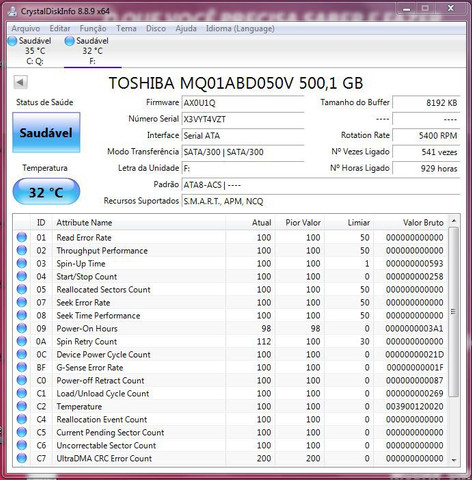Click the Recursos Suportados field
The image size is (472, 480).
pos(321,201)
